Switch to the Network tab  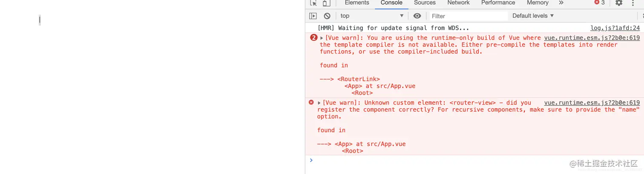458,3
